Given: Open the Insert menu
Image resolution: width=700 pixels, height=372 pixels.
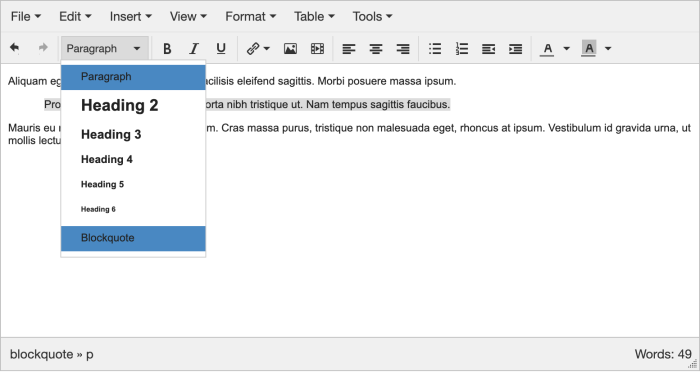Looking at the screenshot, I should [131, 17].
